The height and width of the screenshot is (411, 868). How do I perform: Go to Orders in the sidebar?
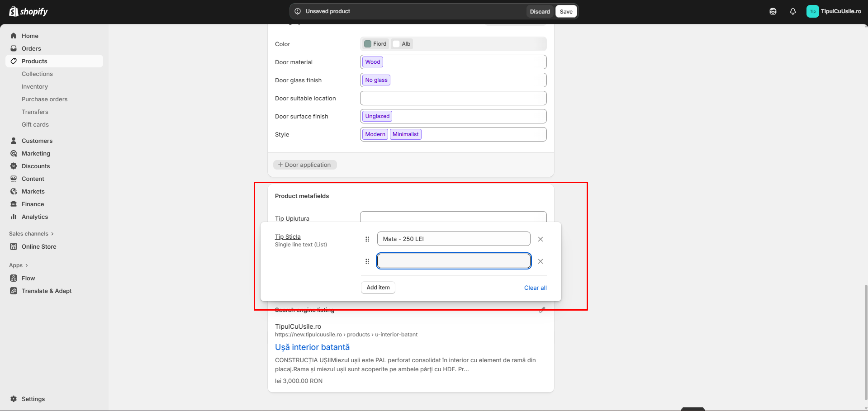(x=31, y=48)
